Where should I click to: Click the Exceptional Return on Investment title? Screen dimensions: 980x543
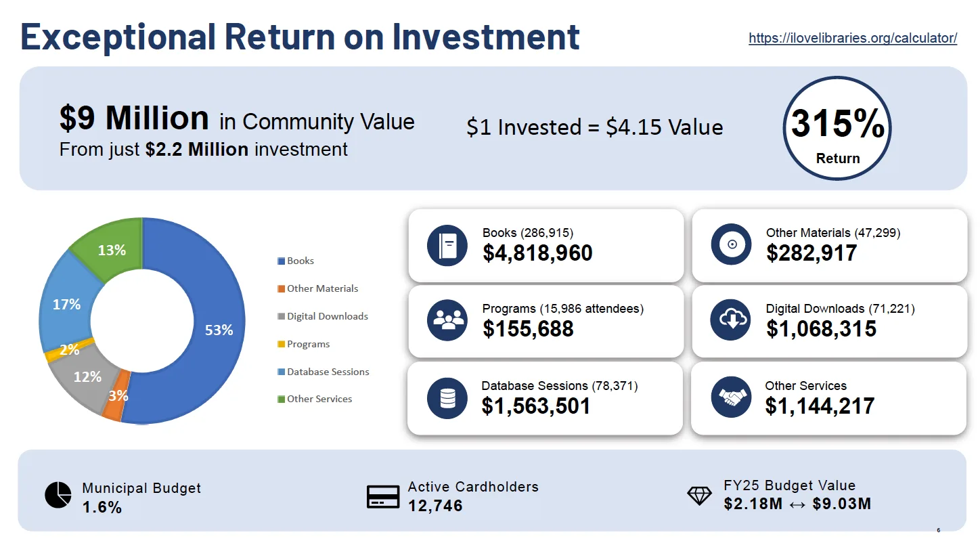300,37
